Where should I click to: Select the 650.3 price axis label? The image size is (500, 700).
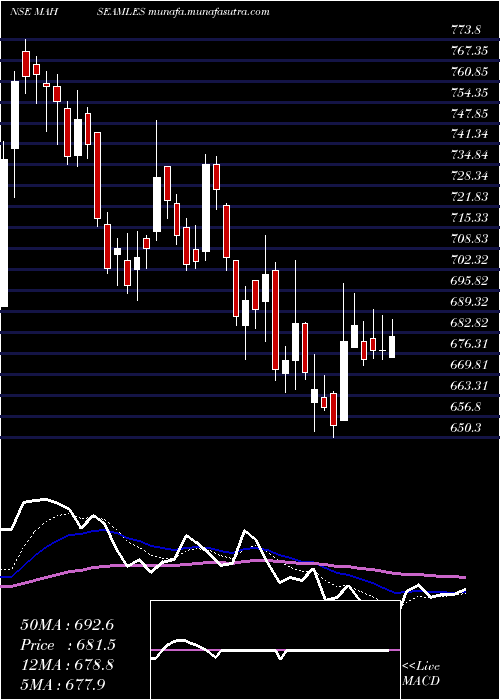pos(466,427)
